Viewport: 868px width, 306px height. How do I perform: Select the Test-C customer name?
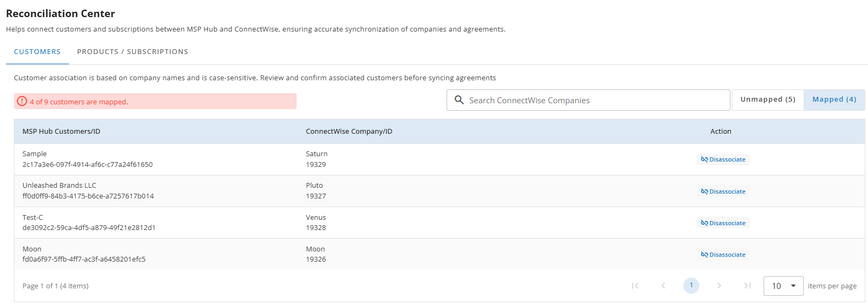(x=33, y=217)
